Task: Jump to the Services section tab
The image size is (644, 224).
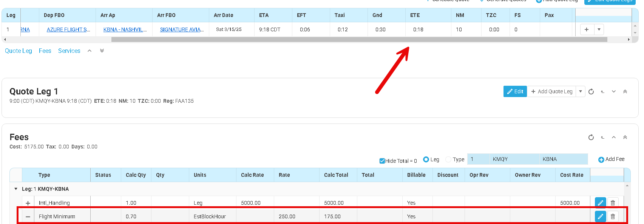Action: coord(69,51)
